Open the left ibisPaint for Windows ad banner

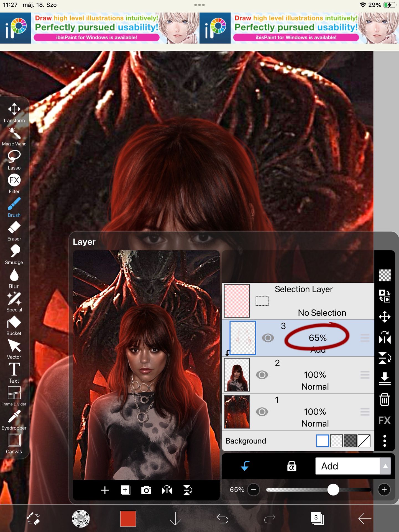pos(99,28)
